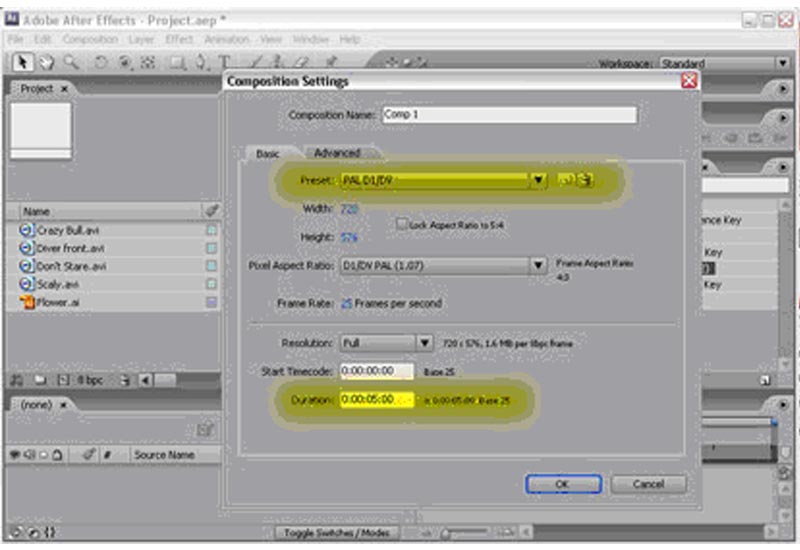Click Toggle Switches / Modes button
Screen dimensions: 800x550
337,533
